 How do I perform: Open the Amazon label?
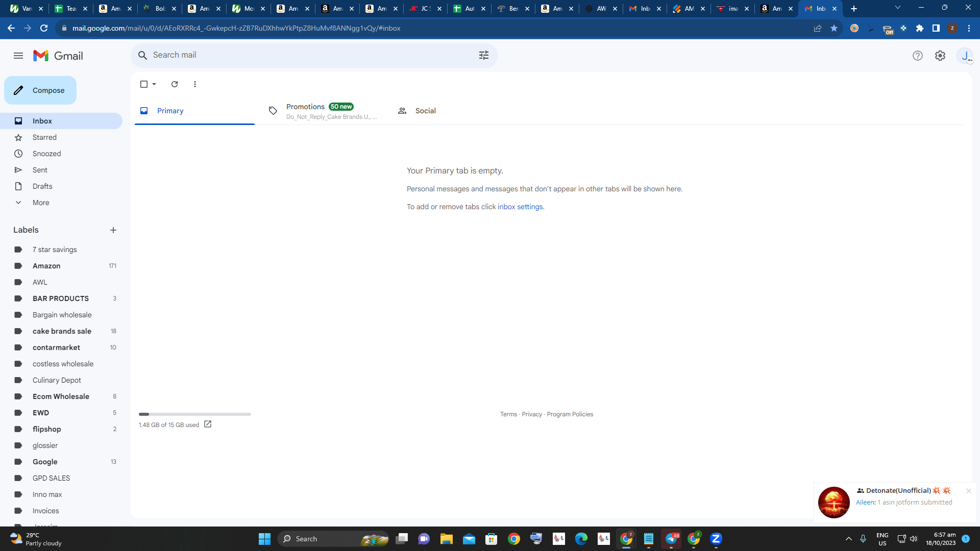[61, 266]
